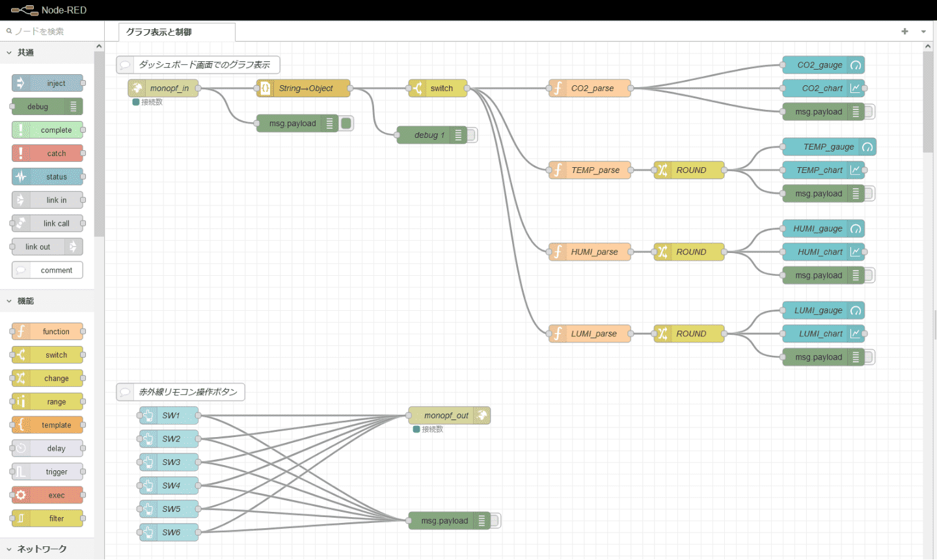Click the CO2_gauge node gauge icon
Image resolution: width=937 pixels, height=560 pixels.
(856, 65)
